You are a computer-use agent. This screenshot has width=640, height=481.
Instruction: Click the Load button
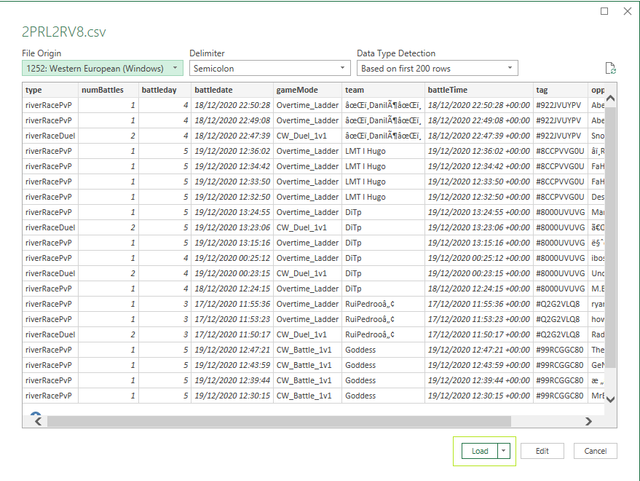point(480,451)
